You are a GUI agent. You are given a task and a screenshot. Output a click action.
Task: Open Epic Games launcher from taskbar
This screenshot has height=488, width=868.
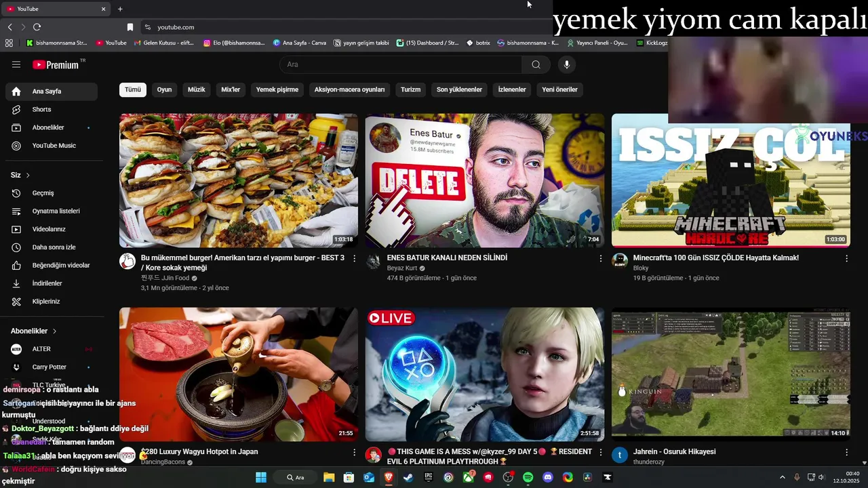pos(429,477)
